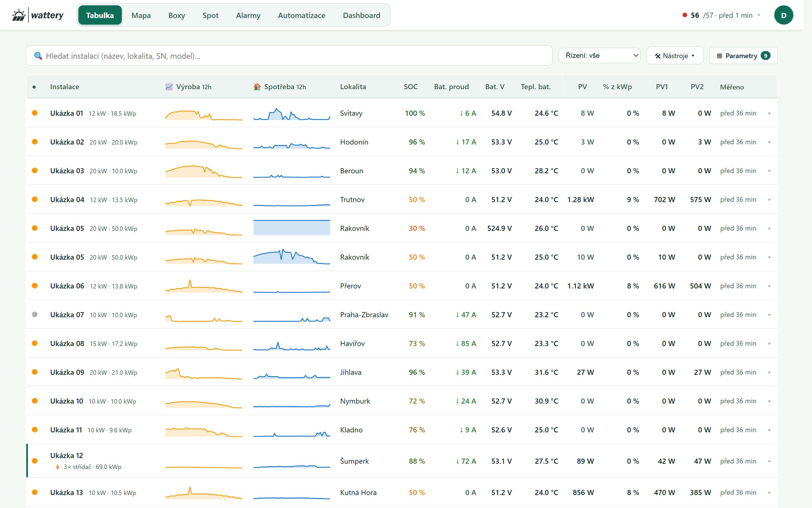Expand row arrow for Ukázka 12

click(x=770, y=461)
